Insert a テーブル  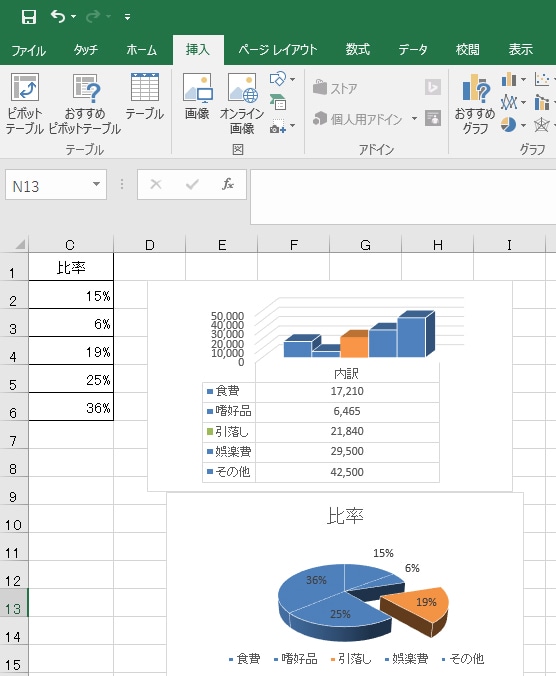[x=145, y=97]
